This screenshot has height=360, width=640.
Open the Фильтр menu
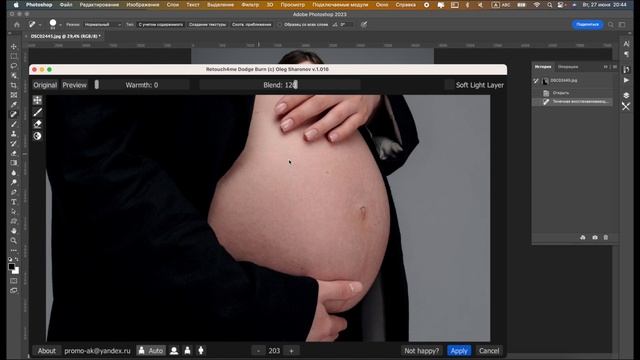(250, 5)
